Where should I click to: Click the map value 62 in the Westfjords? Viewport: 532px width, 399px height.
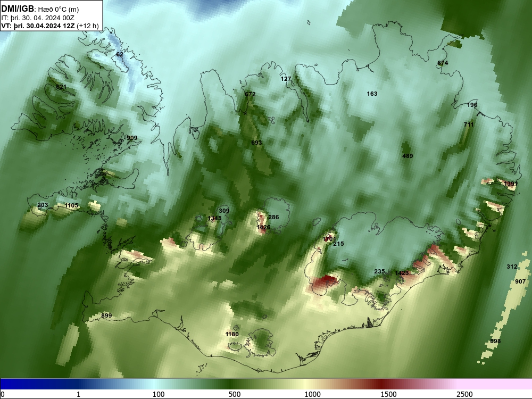coord(120,54)
